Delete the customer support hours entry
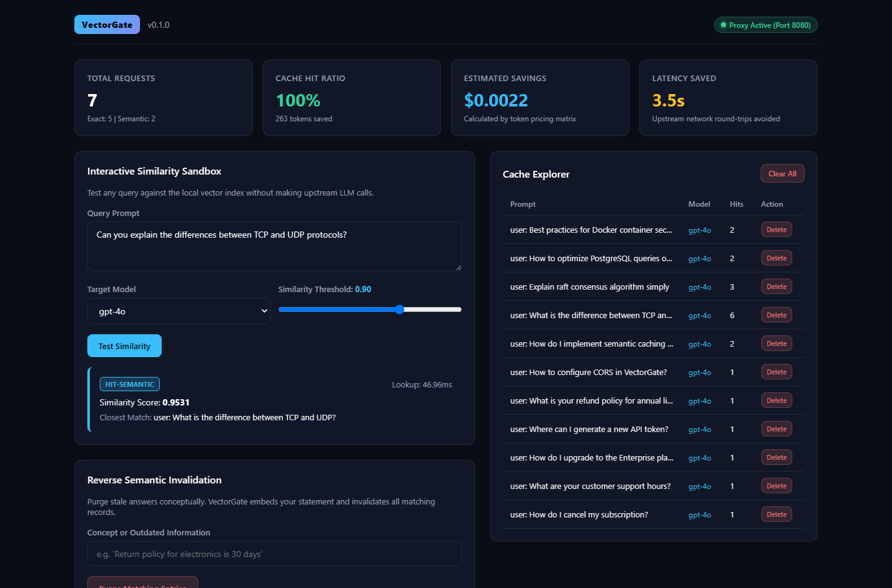This screenshot has width=892, height=588. click(x=776, y=486)
